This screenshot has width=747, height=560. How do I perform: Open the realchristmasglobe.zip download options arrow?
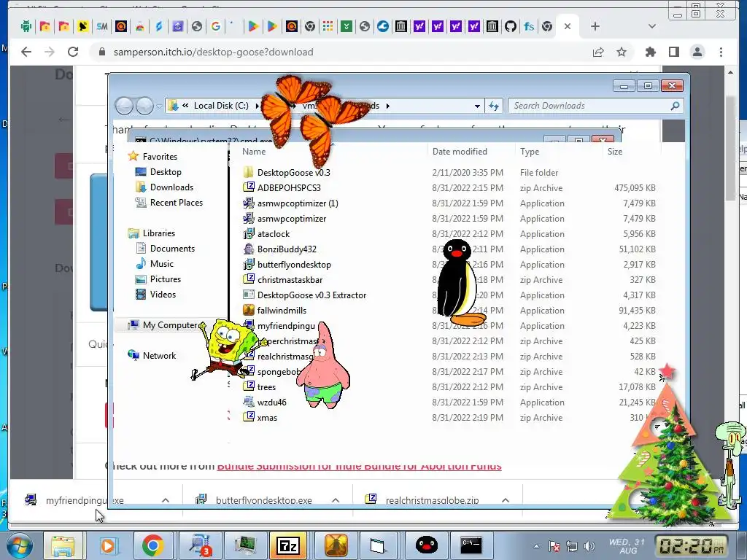click(506, 500)
